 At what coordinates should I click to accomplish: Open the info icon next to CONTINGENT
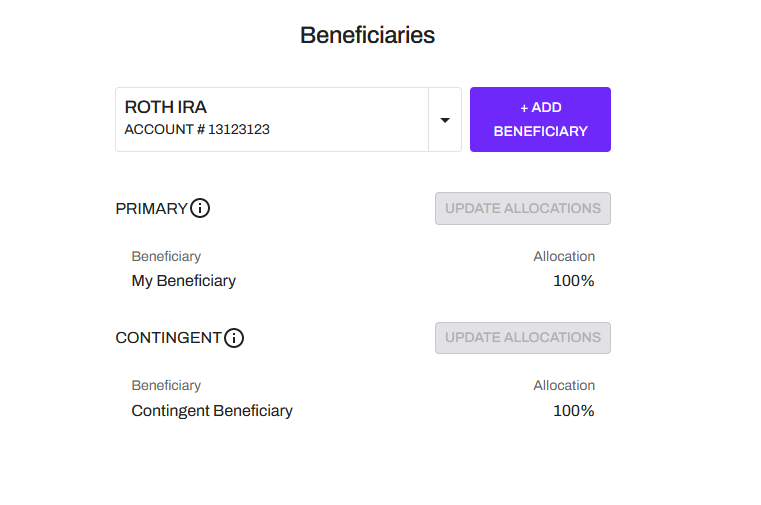click(234, 338)
